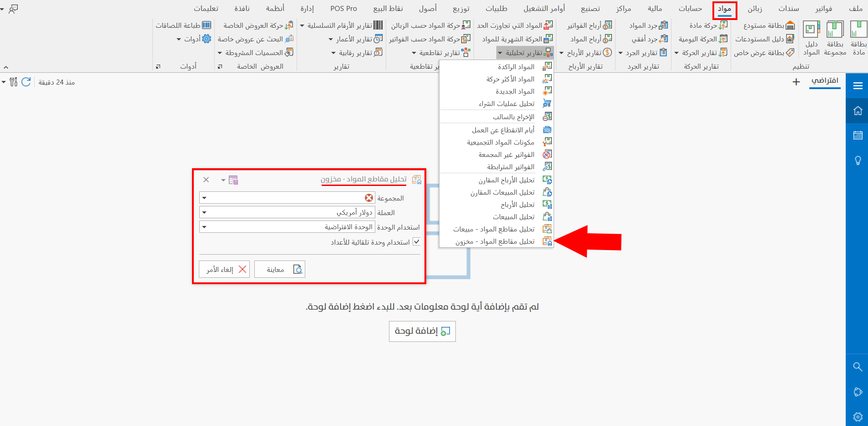Open حركة المواد حسب الفواتير
This screenshot has width=868, height=426.
(x=430, y=39)
